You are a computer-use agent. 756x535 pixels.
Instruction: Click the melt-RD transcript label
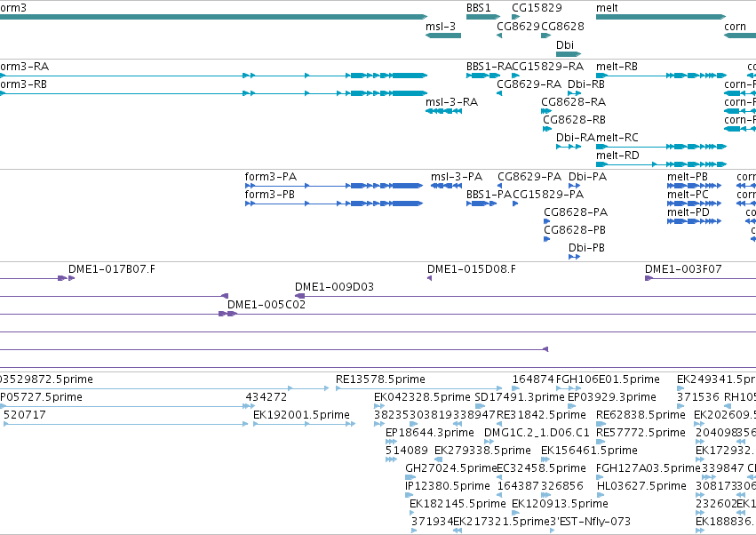click(x=617, y=156)
